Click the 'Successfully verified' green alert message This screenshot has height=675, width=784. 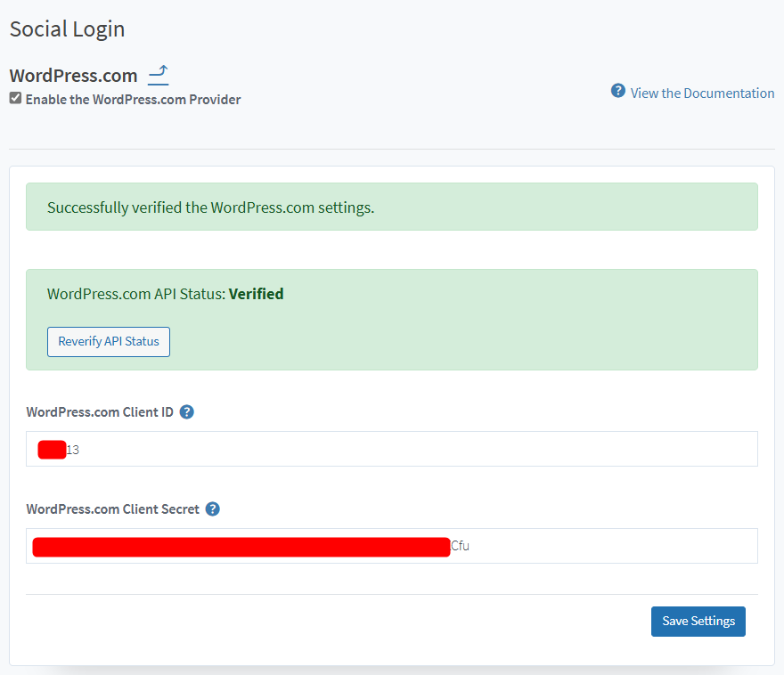(x=210, y=207)
